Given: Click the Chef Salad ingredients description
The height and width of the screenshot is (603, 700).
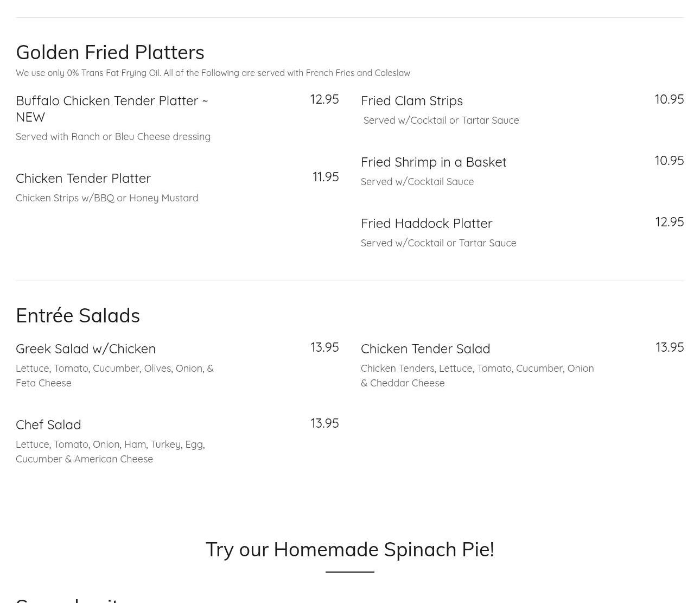Looking at the screenshot, I should tap(110, 452).
